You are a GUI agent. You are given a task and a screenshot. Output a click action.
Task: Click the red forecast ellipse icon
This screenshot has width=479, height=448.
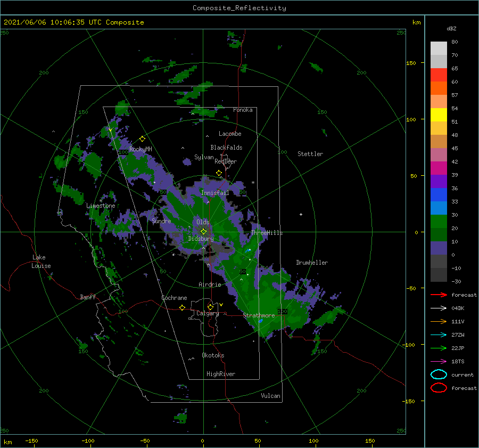(439, 388)
